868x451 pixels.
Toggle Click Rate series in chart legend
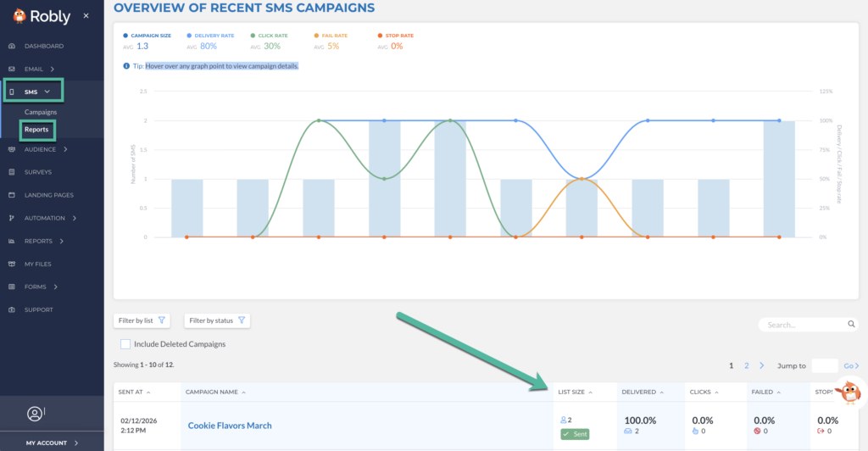(266, 36)
